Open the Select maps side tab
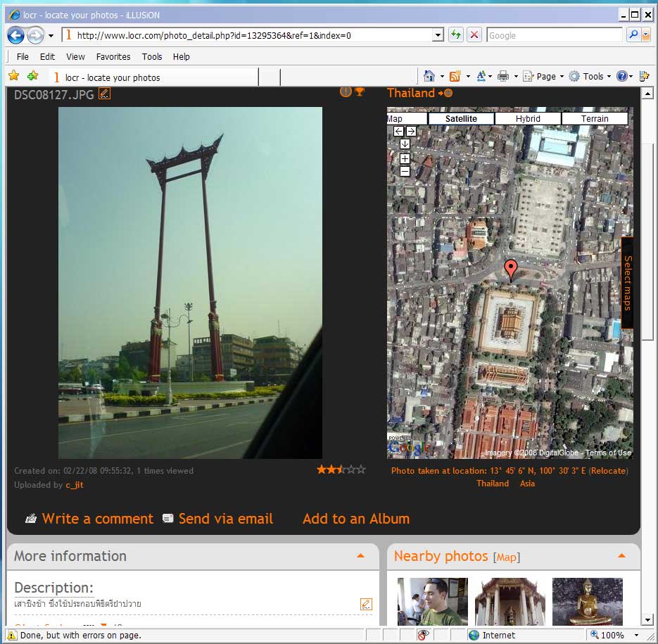 tap(627, 282)
